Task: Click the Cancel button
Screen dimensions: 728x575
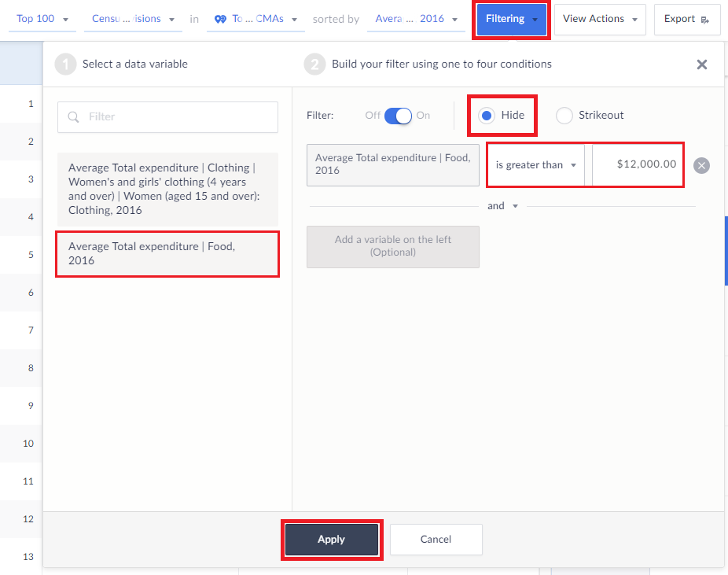Action: pyautogui.click(x=436, y=540)
